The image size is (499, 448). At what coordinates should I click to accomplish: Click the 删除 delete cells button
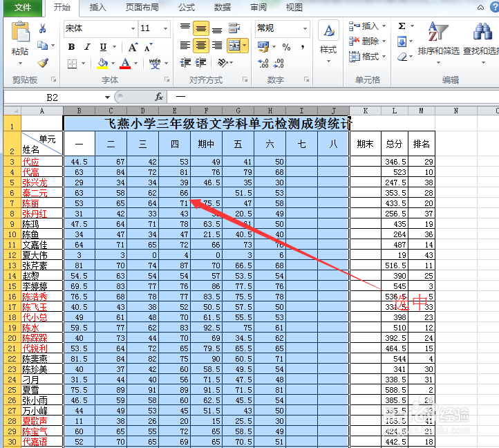367,41
